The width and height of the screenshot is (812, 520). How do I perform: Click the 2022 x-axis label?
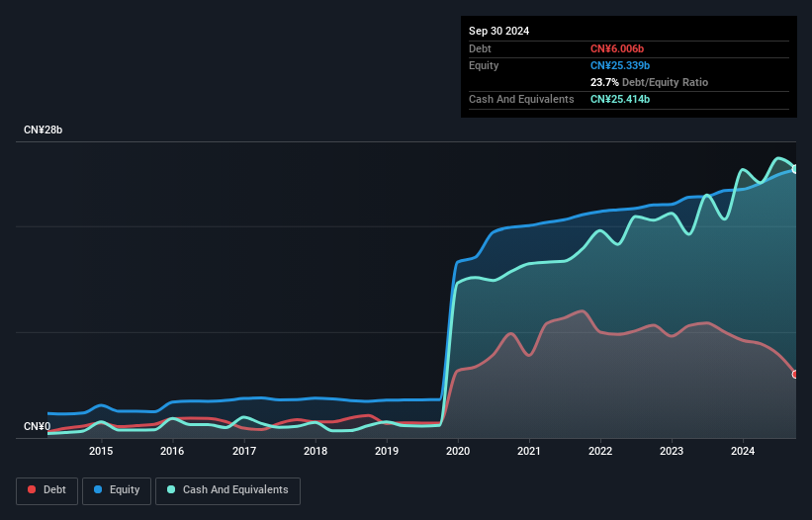(600, 451)
